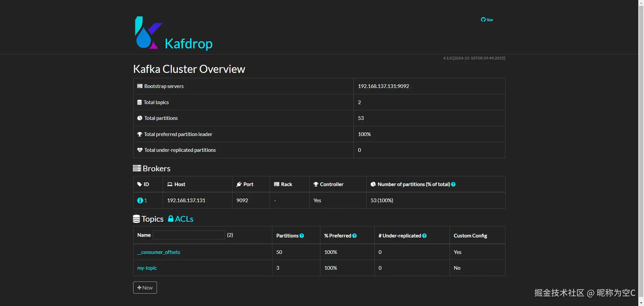
Task: Click the GitHub Star icon
Action: point(483,19)
